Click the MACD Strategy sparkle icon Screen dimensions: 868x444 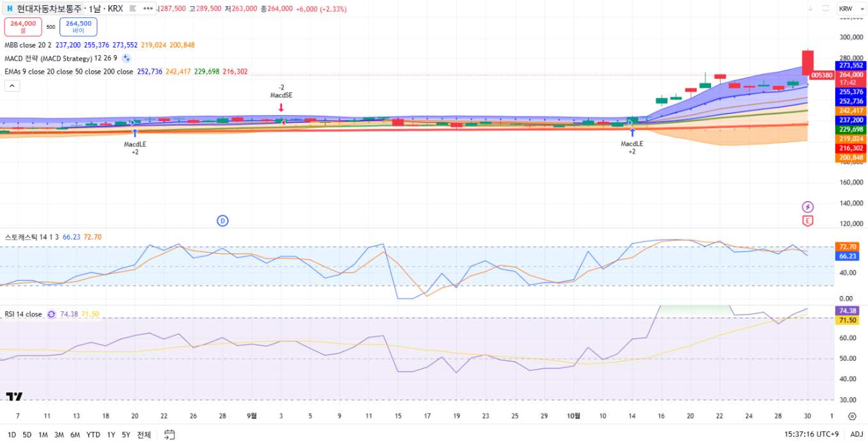pyautogui.click(x=126, y=58)
